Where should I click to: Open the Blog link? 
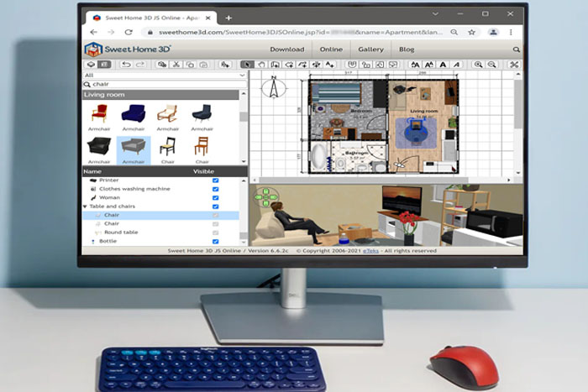pyautogui.click(x=407, y=50)
